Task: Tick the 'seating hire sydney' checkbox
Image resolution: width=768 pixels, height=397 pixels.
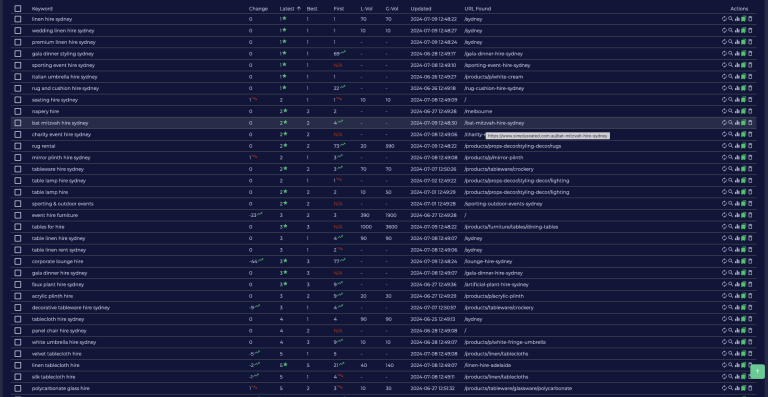Action: pos(18,99)
